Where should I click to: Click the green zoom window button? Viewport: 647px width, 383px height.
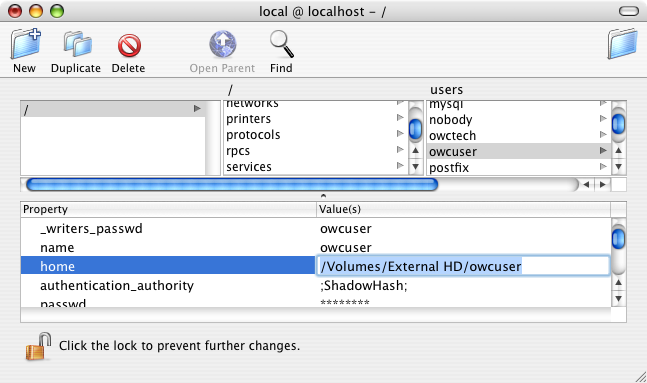[x=57, y=11]
